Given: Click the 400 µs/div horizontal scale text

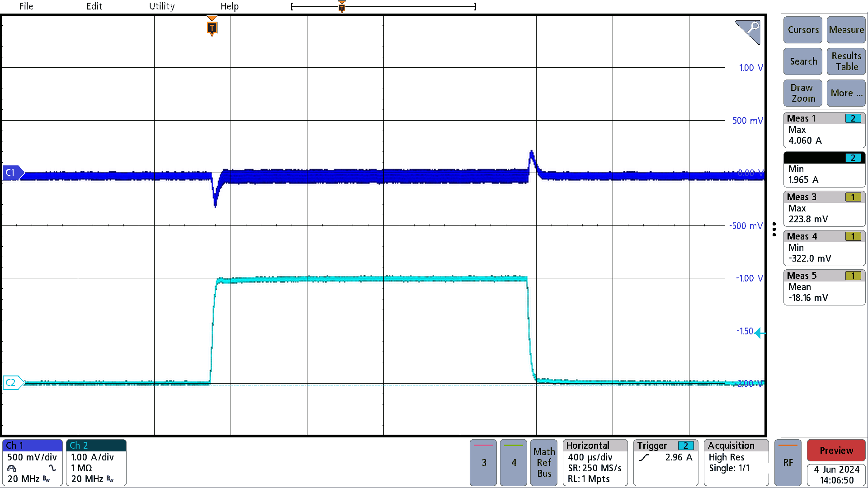Looking at the screenshot, I should (590, 457).
